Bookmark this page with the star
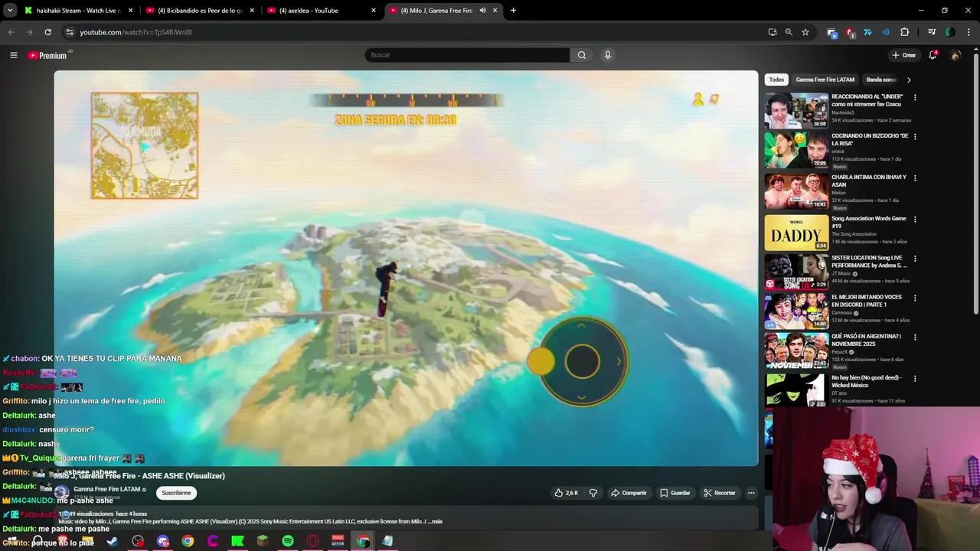The height and width of the screenshot is (551, 980). click(x=805, y=32)
